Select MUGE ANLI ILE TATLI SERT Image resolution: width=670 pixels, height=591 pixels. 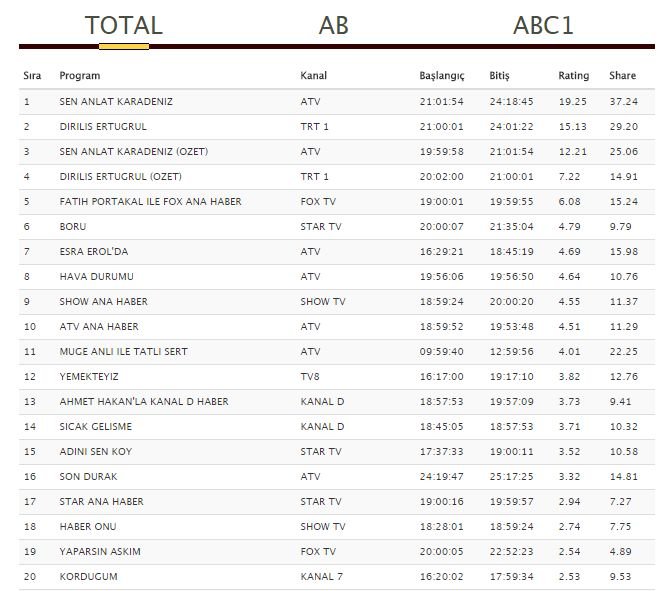point(123,352)
